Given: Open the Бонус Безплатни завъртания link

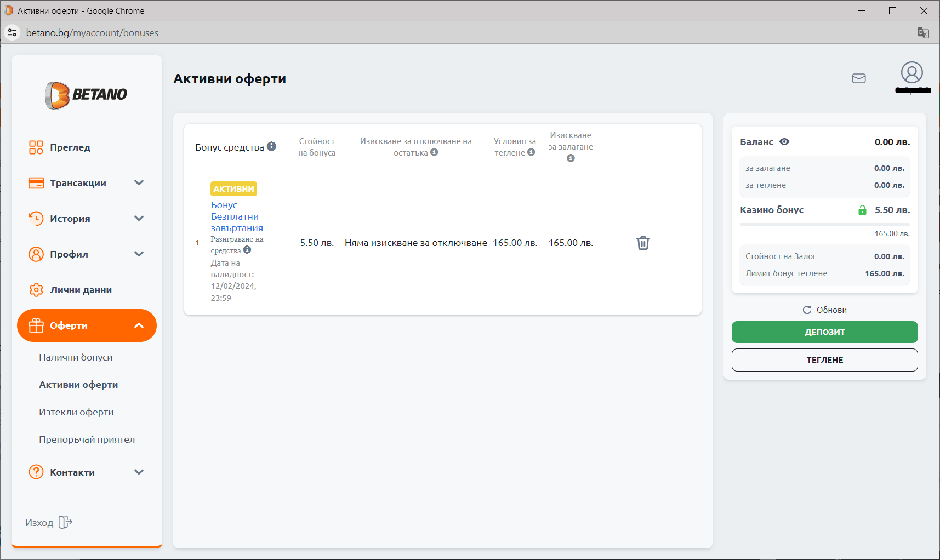Looking at the screenshot, I should pos(237,216).
